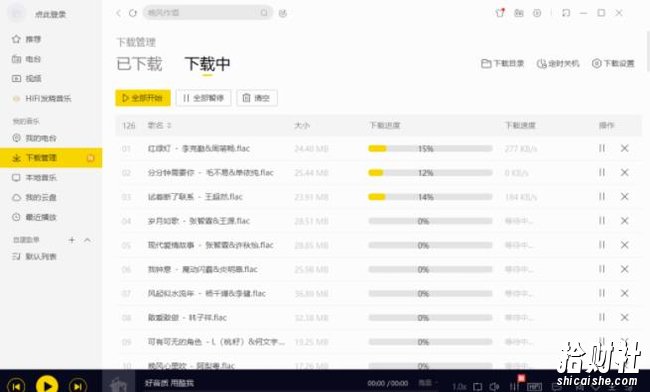The height and width of the screenshot is (392, 650).
Task: Open the equalizer icon in player bar
Action: click(x=514, y=387)
